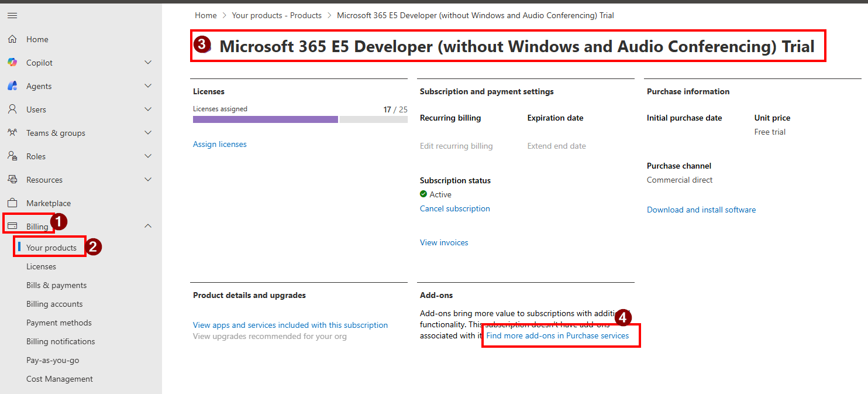Click Find more add-ons in Purchase services

coord(557,335)
